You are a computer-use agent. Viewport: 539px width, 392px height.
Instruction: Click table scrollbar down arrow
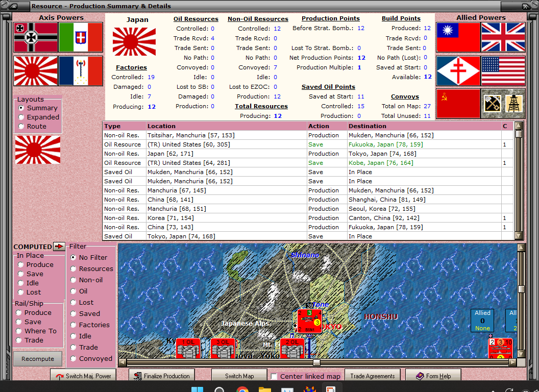(x=519, y=235)
